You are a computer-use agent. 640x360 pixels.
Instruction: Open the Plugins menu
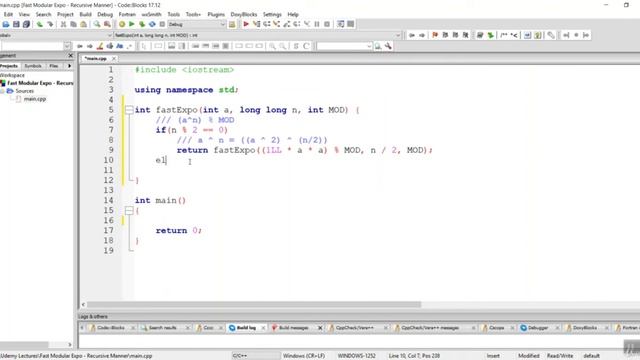pos(216,14)
